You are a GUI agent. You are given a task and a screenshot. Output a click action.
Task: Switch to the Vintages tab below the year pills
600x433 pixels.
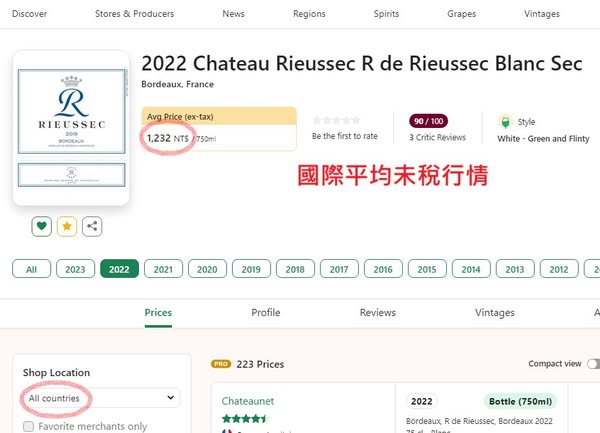[495, 313]
